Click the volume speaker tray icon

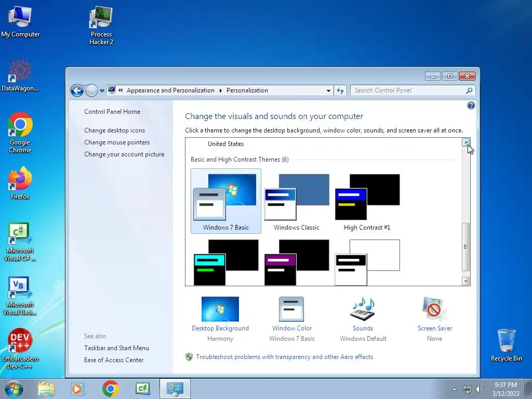480,389
